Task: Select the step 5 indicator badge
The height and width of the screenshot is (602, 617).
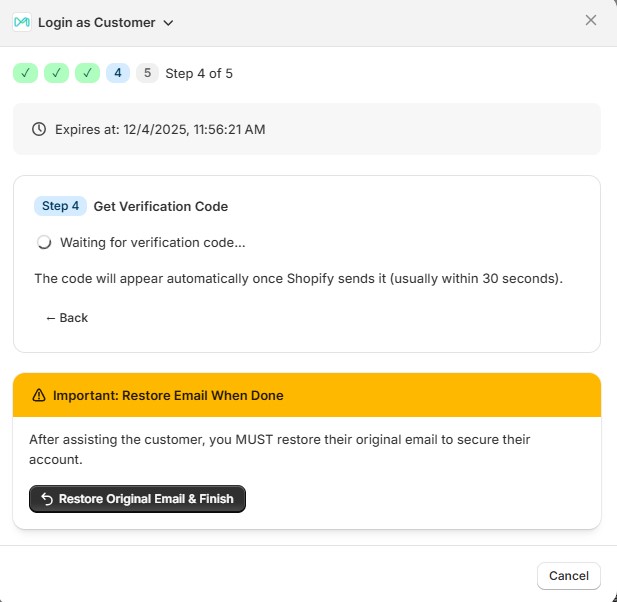Action: click(x=147, y=73)
